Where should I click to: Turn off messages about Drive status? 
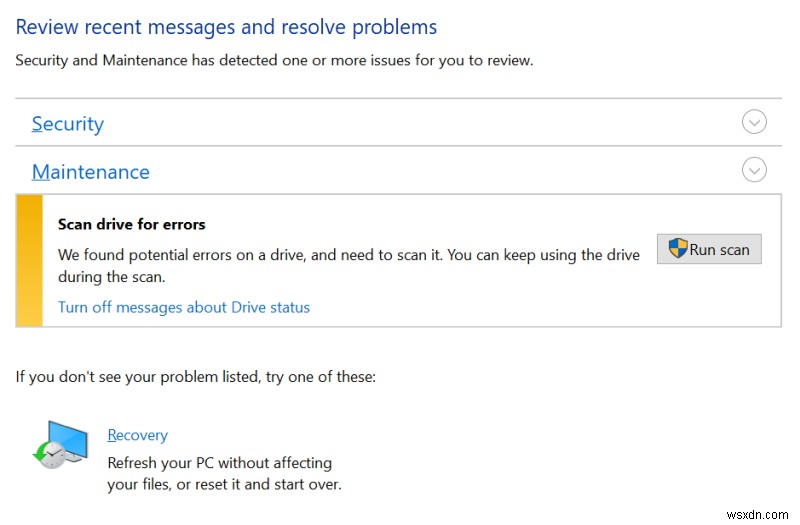coord(184,307)
